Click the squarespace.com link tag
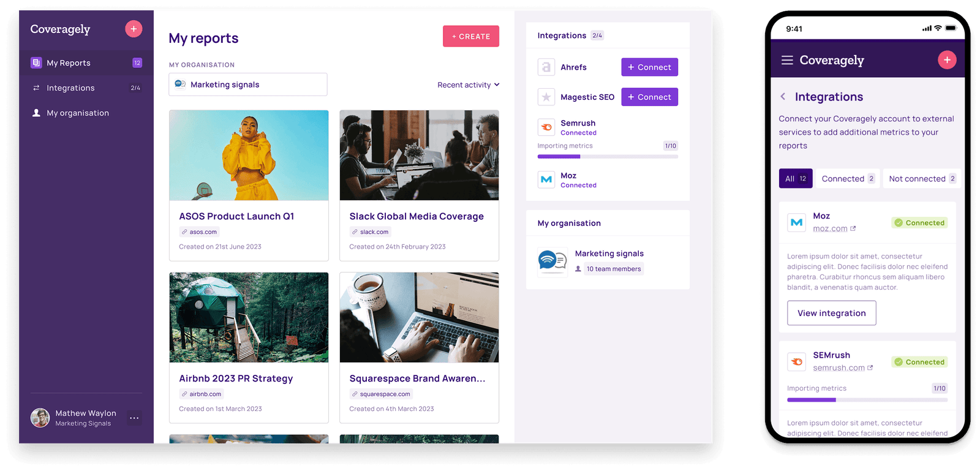Viewport: 980px width, 471px height. (x=381, y=394)
